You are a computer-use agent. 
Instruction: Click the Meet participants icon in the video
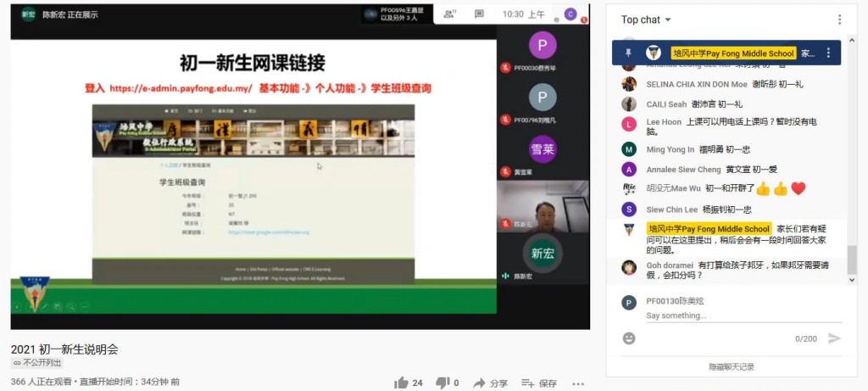pos(449,14)
